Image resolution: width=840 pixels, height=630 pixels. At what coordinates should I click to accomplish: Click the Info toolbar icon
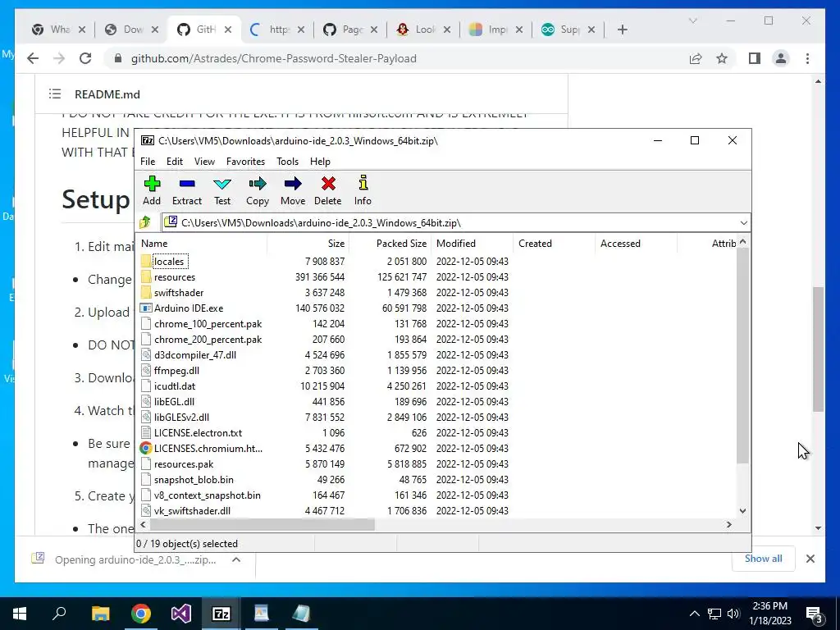(x=363, y=190)
